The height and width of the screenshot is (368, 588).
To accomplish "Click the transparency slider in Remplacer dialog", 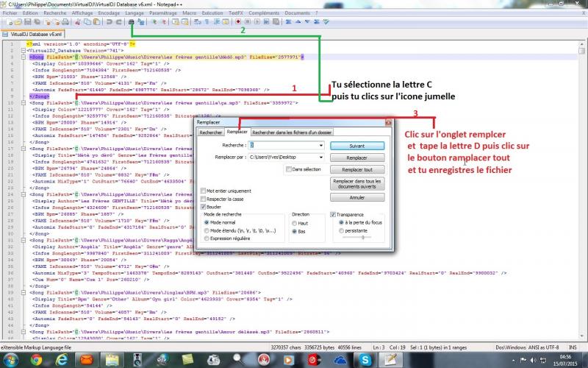I will [x=362, y=238].
